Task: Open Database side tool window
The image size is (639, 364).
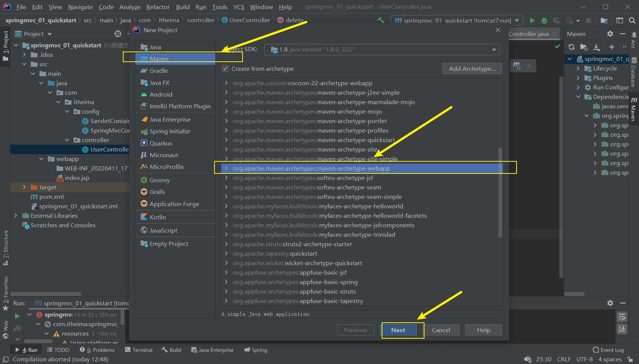Action: tap(634, 73)
